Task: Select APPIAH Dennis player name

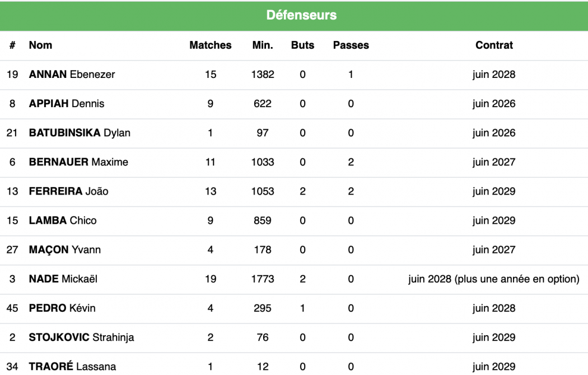Action: [67, 104]
